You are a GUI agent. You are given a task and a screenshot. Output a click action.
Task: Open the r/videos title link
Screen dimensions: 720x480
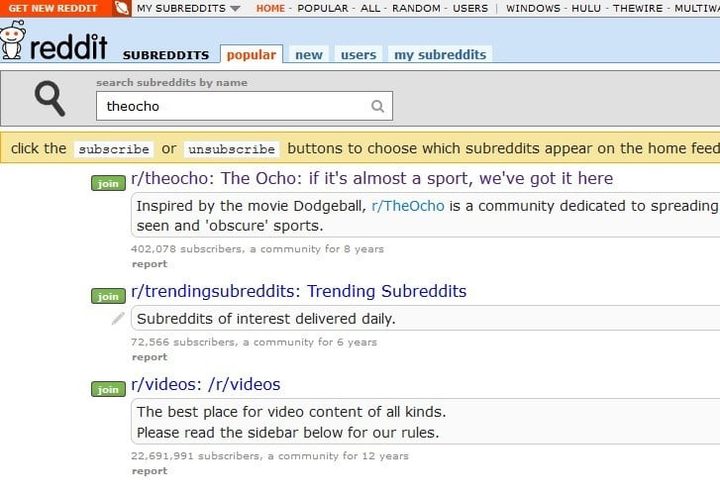tap(206, 384)
